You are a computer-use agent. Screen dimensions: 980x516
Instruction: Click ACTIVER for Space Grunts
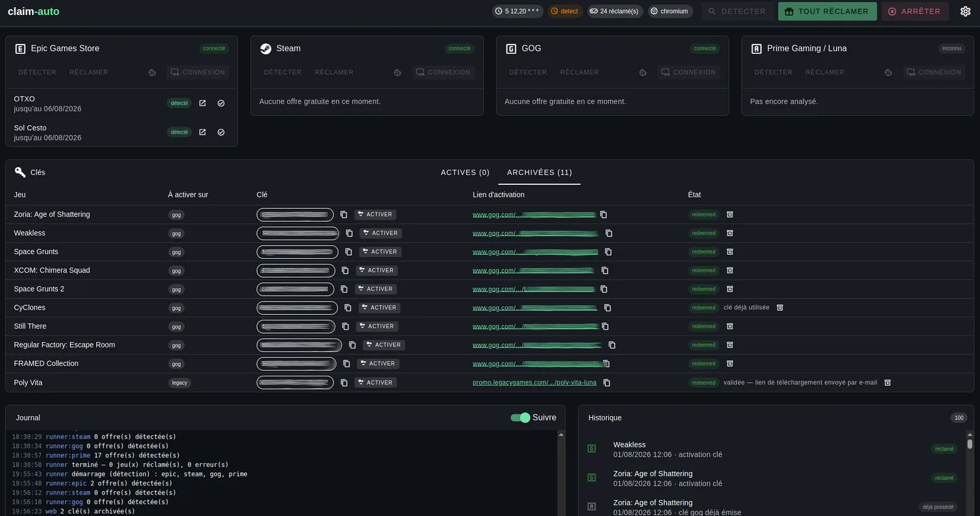point(380,251)
